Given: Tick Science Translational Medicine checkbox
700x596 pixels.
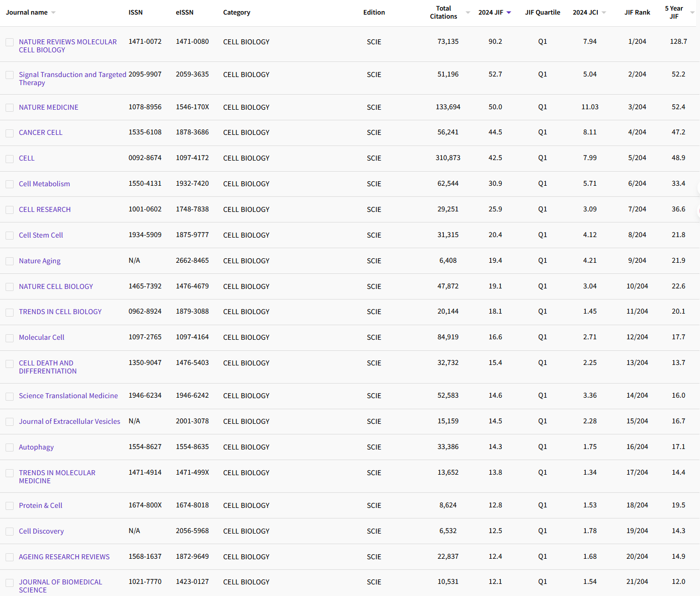Looking at the screenshot, I should pyautogui.click(x=10, y=397).
